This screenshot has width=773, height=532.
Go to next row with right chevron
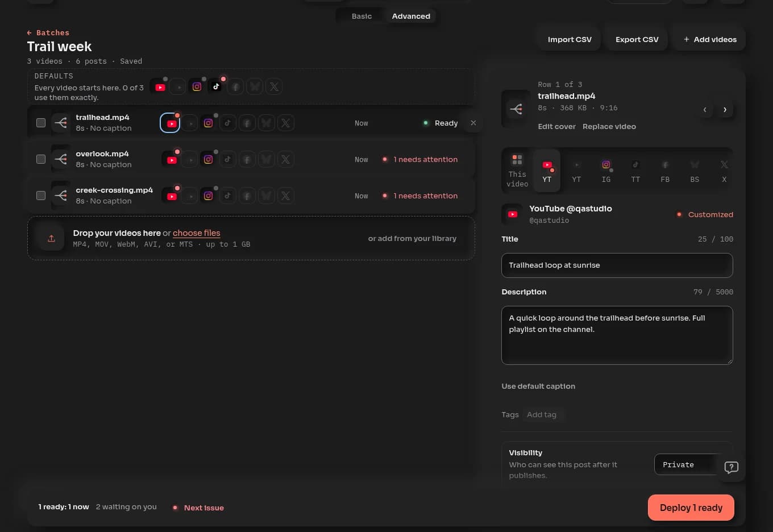[x=725, y=110]
